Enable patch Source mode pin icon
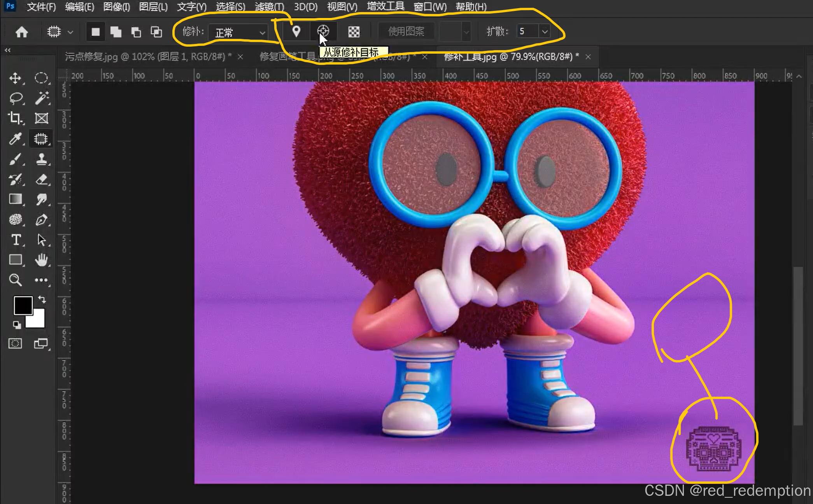The width and height of the screenshot is (813, 504). tap(296, 31)
